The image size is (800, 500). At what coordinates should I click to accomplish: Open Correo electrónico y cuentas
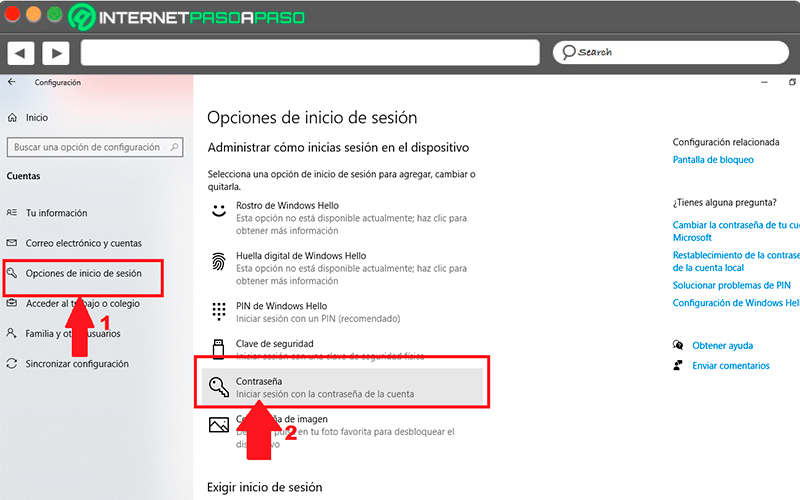[x=84, y=243]
